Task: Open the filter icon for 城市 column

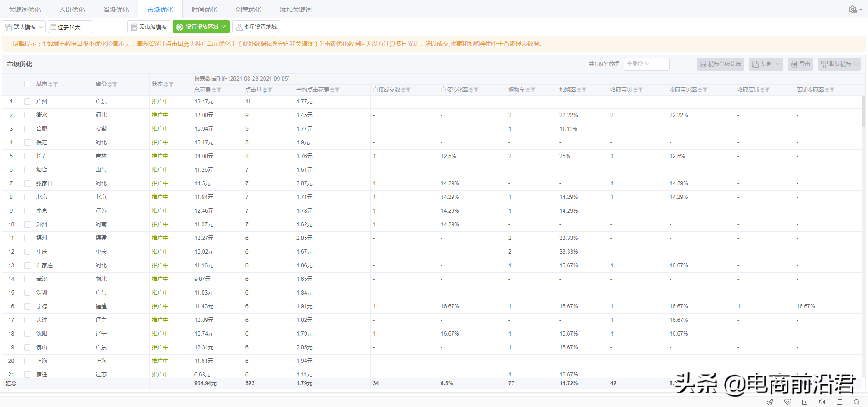Action: 56,85
